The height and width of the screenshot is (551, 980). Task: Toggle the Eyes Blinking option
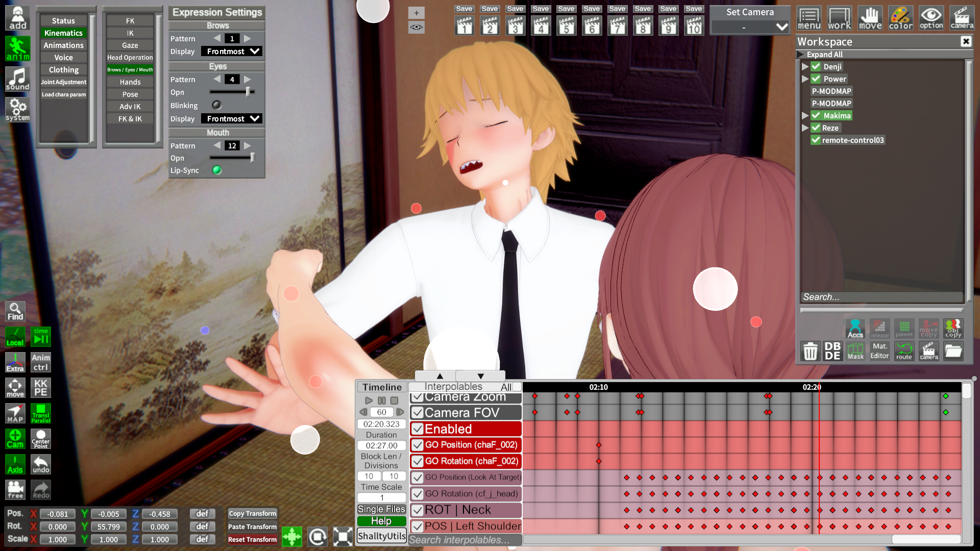click(217, 105)
